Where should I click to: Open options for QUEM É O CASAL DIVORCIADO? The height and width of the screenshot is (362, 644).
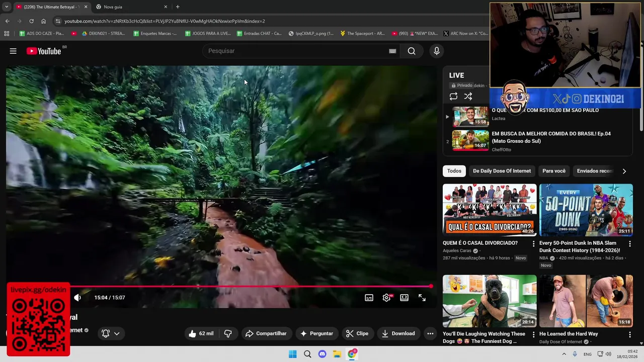point(533,244)
